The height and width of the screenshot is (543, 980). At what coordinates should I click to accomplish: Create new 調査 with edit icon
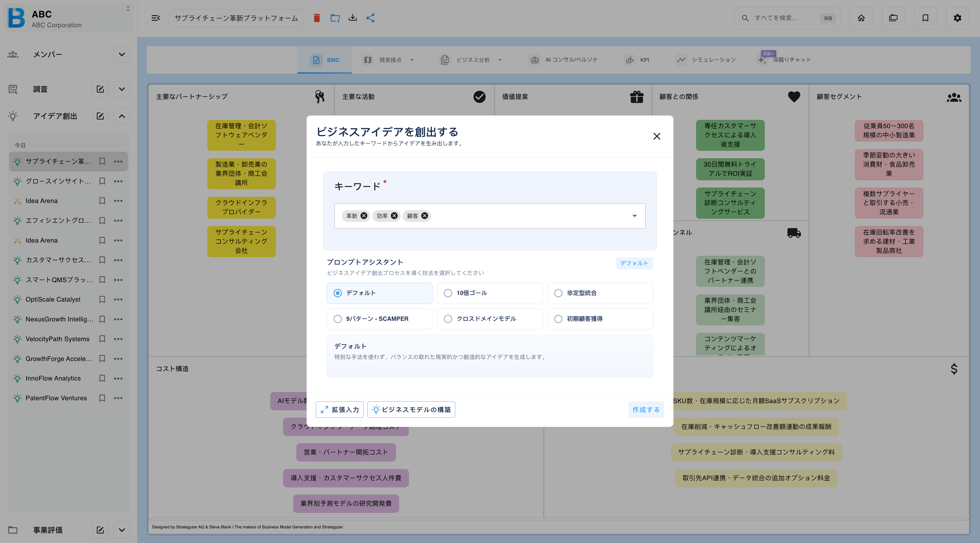point(100,89)
